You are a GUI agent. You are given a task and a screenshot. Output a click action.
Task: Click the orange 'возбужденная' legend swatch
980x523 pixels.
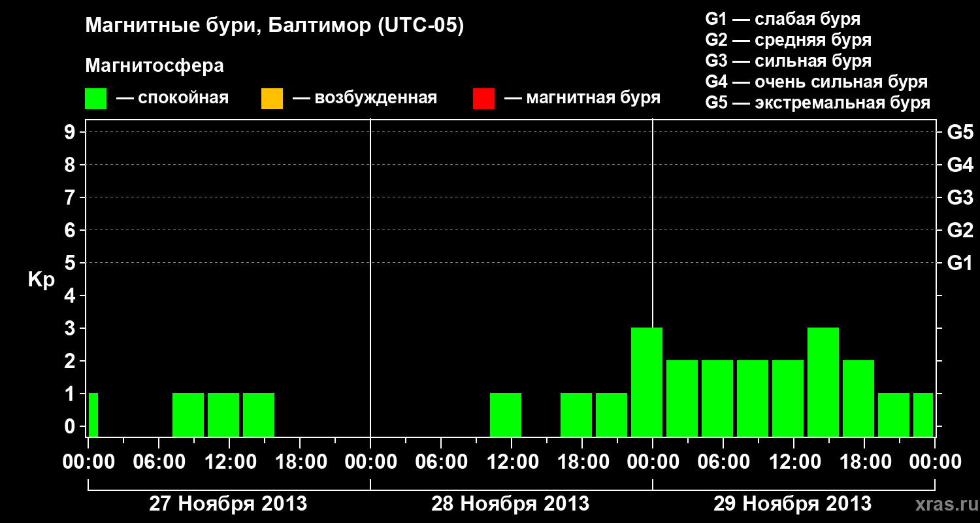[x=272, y=99]
